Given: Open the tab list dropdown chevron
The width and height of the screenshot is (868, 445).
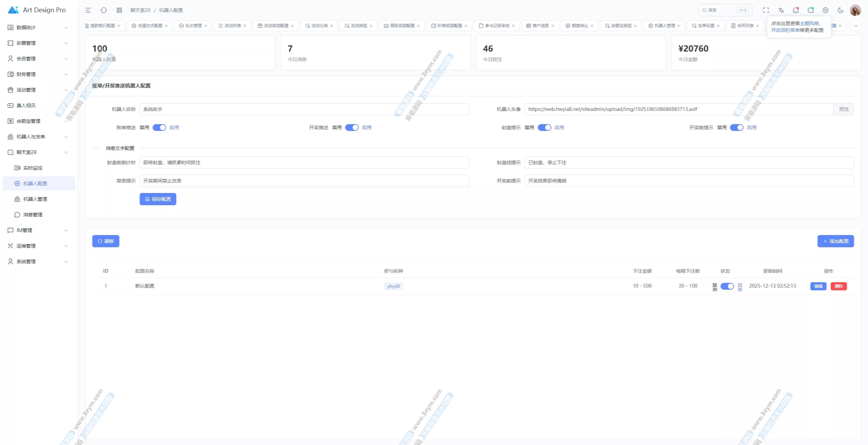Looking at the screenshot, I should (856, 26).
